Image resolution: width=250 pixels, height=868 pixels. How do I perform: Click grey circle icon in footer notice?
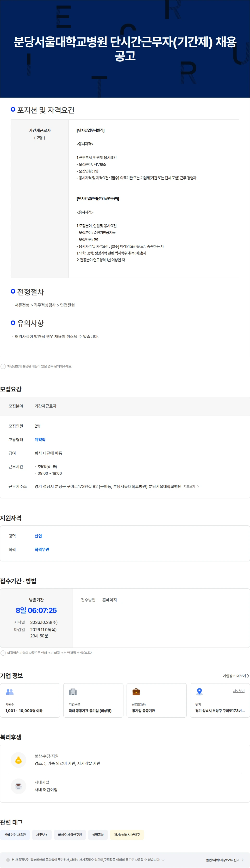pos(8,860)
